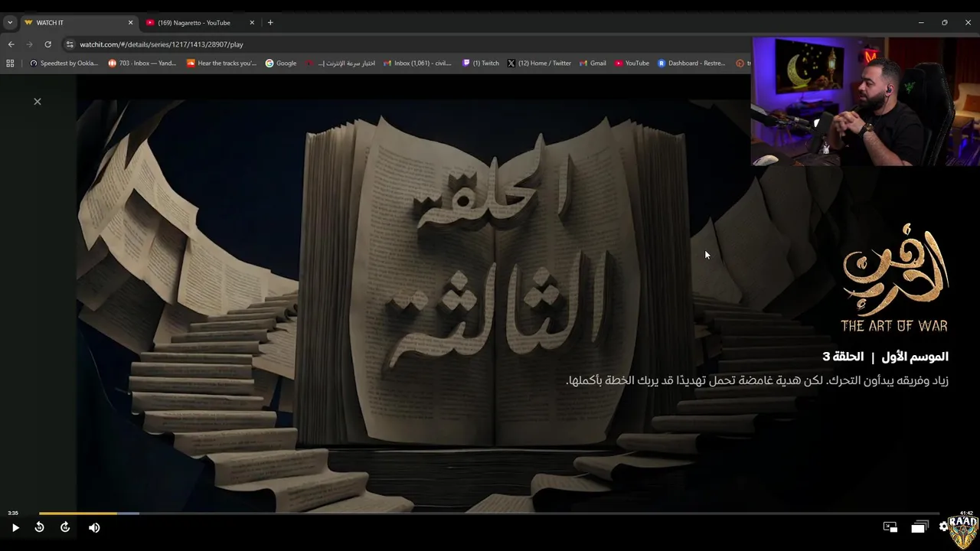Open a new browser tab
Viewport: 980px width, 551px height.
pos(270,23)
